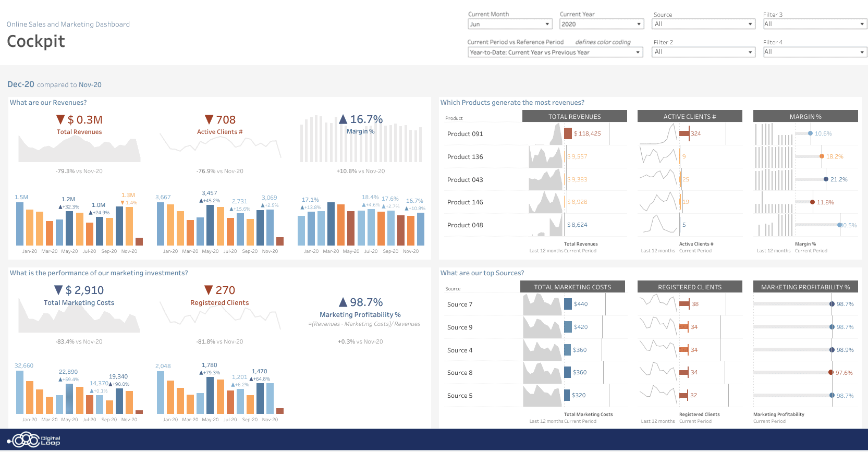Click the Product 048 row label
Screen dimensions: 868x452
(465, 225)
